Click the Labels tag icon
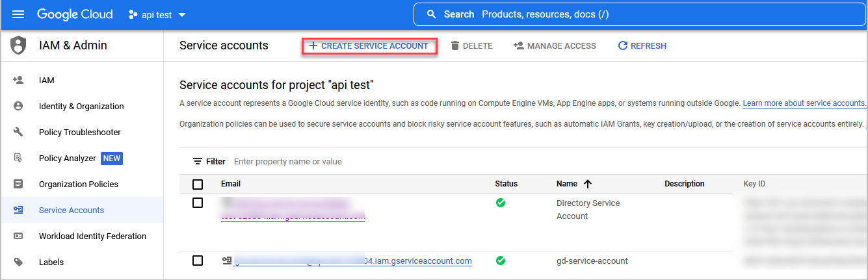Screen dimensions: 868x280 (18, 262)
